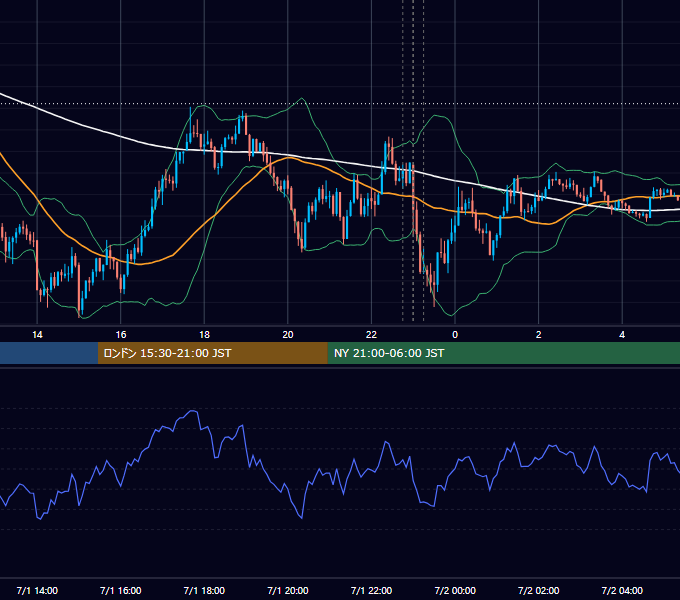Click the blue session bar before ロンドン
This screenshot has width=680, height=600.
pyautogui.click(x=49, y=353)
